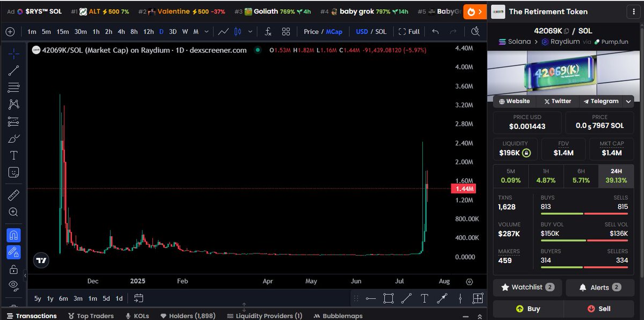Open the Bubblemaps tab

[338, 316]
